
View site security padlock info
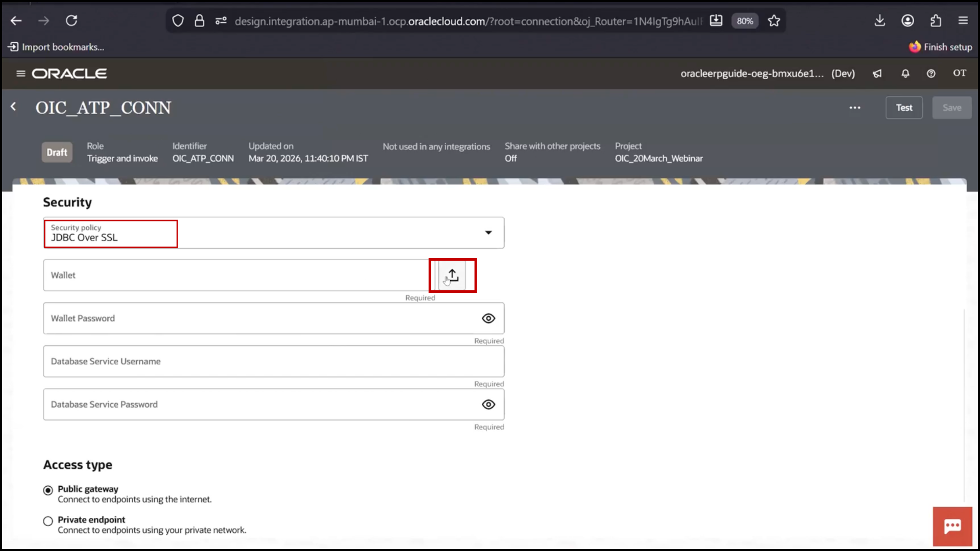[x=200, y=21]
